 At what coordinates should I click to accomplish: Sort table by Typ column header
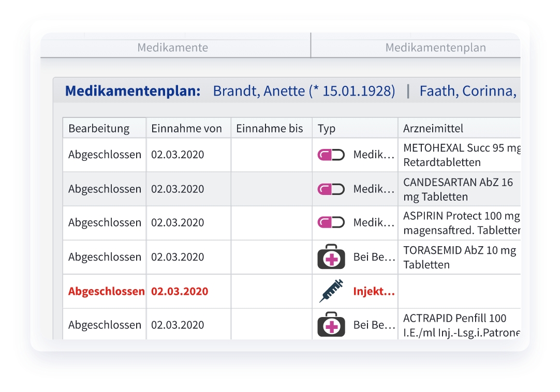pyautogui.click(x=327, y=128)
